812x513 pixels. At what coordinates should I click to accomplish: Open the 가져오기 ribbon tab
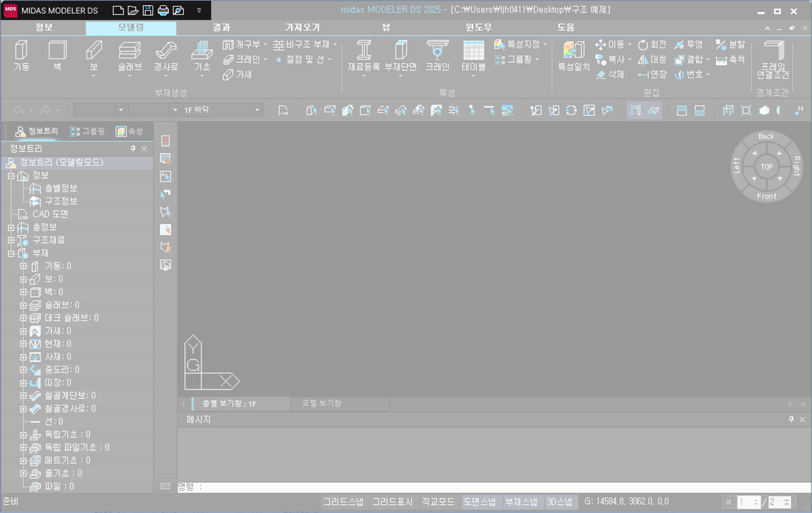(302, 28)
